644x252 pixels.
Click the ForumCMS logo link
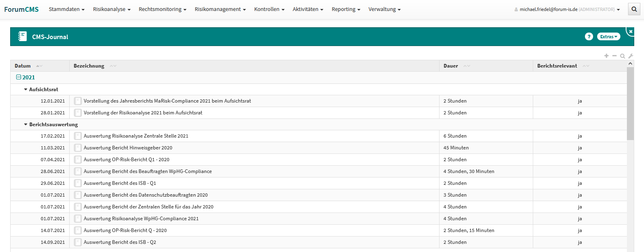[x=21, y=9]
